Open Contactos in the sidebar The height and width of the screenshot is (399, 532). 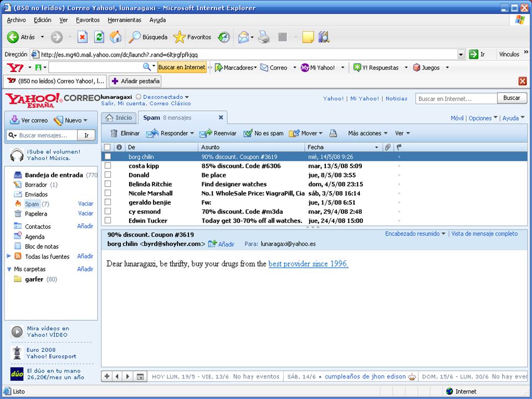(x=38, y=226)
